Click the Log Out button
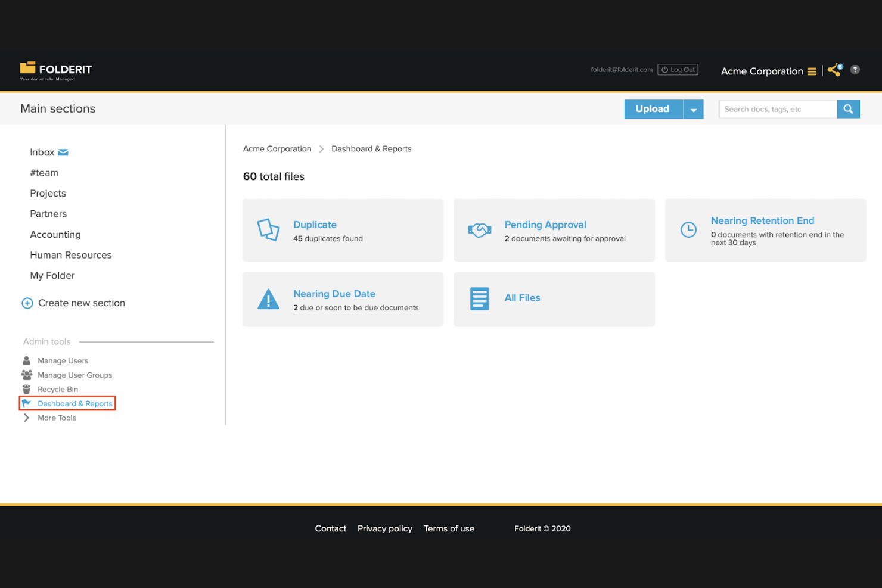The height and width of the screenshot is (588, 882). [x=678, y=69]
